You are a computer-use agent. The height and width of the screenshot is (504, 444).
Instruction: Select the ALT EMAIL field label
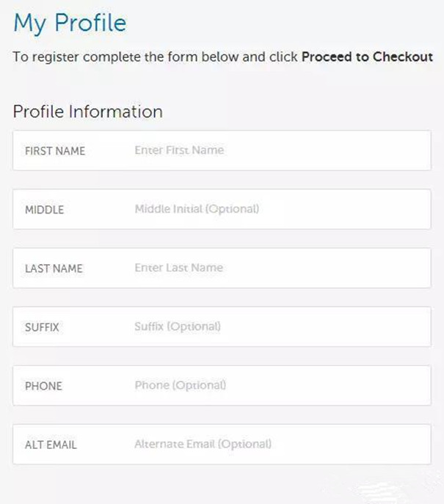coord(51,445)
